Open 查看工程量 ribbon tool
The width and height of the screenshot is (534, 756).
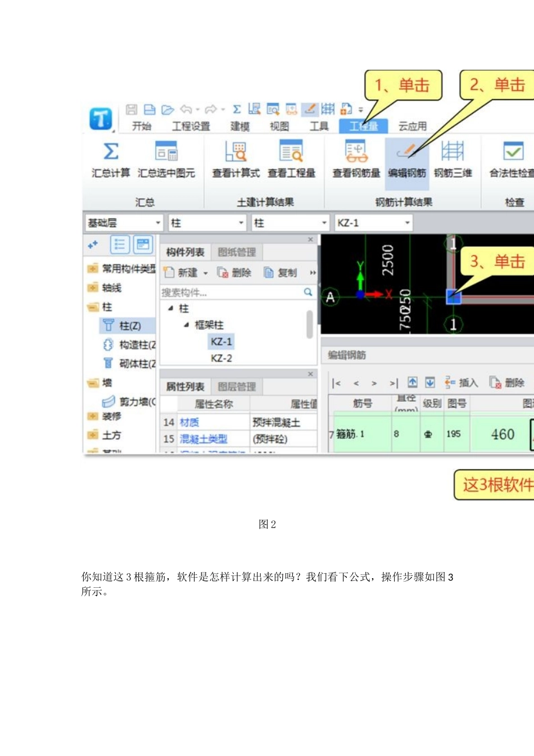point(291,160)
